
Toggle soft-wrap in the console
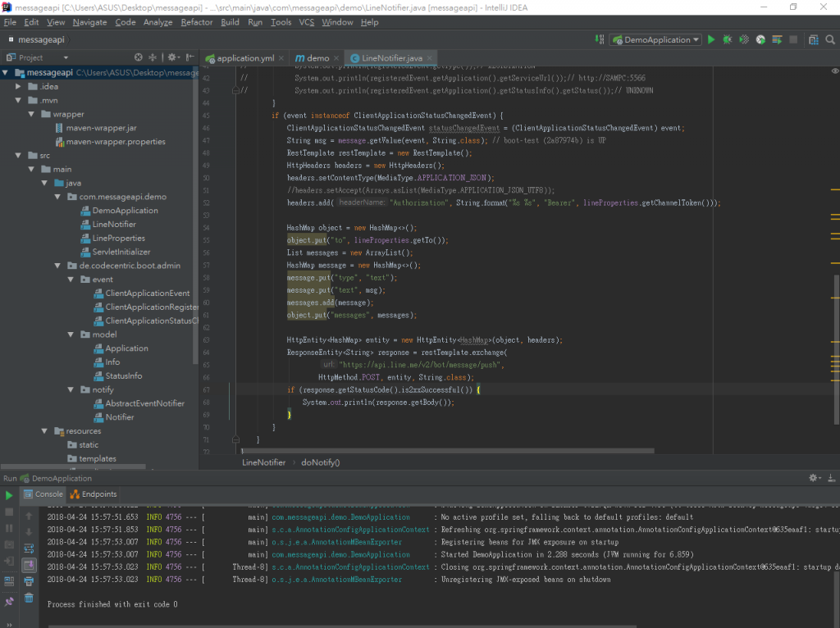click(x=29, y=548)
